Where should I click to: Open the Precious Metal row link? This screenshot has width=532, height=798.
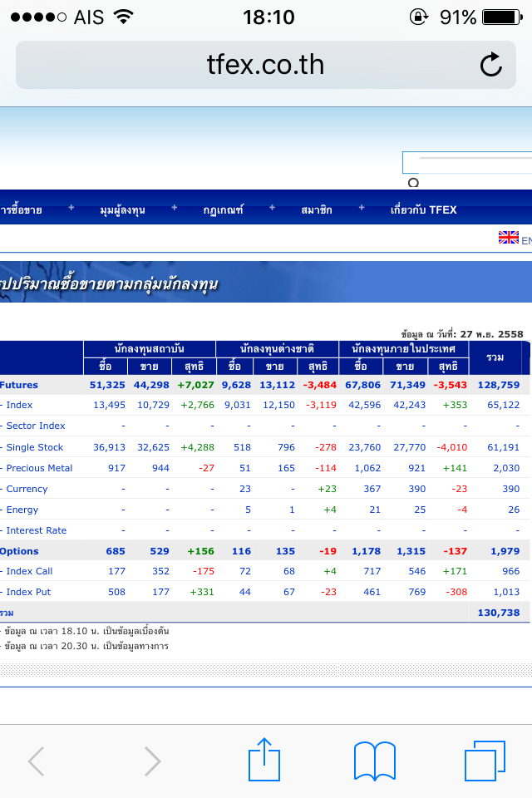click(39, 468)
